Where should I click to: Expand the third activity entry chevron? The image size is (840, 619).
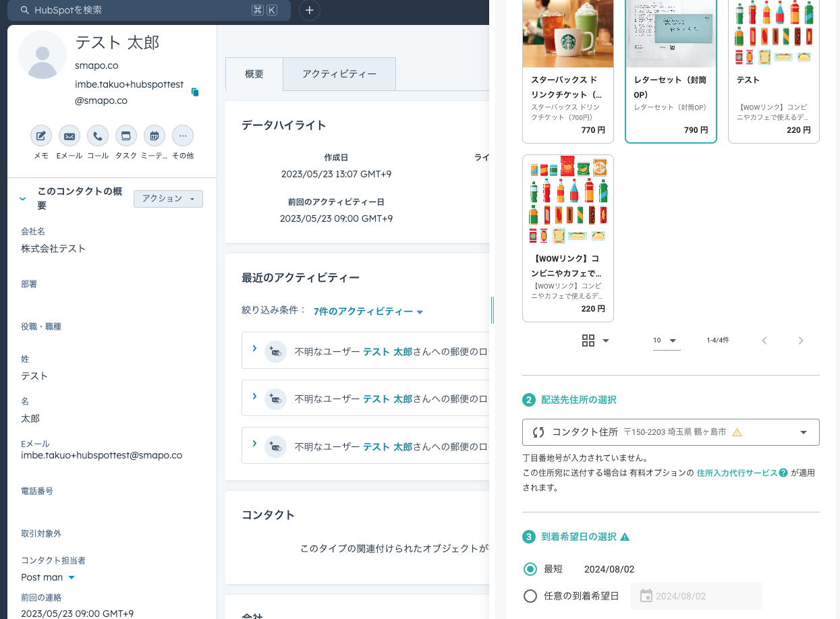point(254,444)
